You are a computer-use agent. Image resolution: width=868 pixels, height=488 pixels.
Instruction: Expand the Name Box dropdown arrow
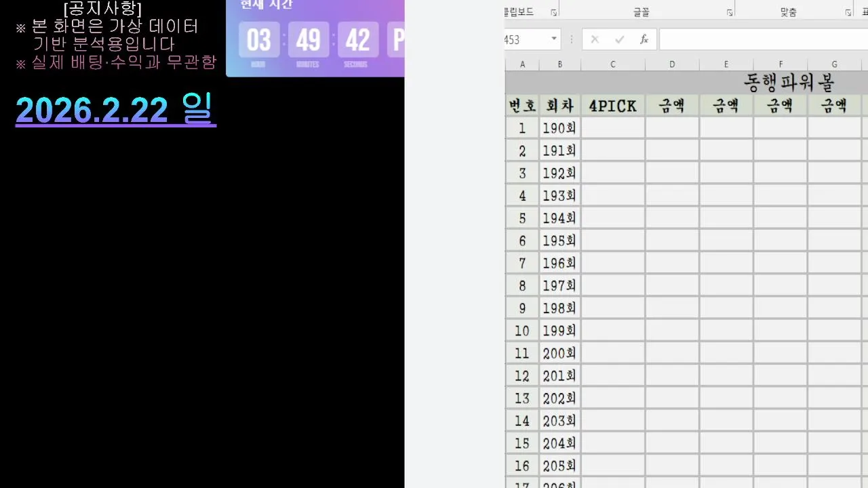(554, 39)
